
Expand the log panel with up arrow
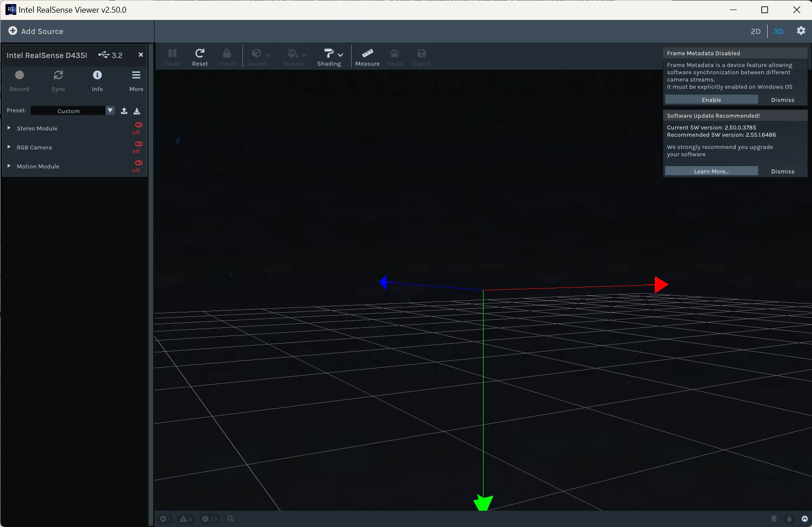point(805,519)
